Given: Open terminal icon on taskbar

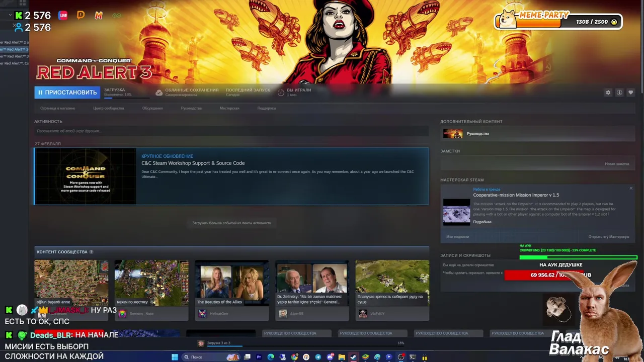Looking at the screenshot, I should [x=413, y=357].
